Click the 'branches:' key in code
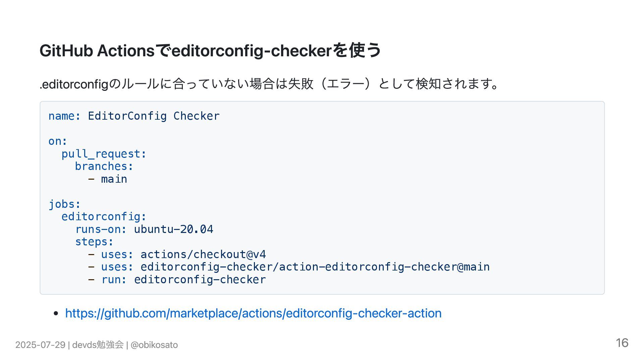The width and height of the screenshot is (644, 362). pos(104,166)
